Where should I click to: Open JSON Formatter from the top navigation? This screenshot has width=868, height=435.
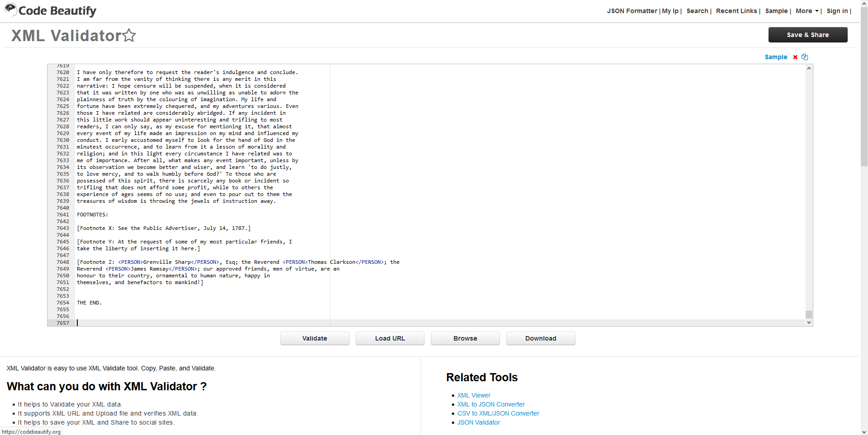(x=632, y=11)
